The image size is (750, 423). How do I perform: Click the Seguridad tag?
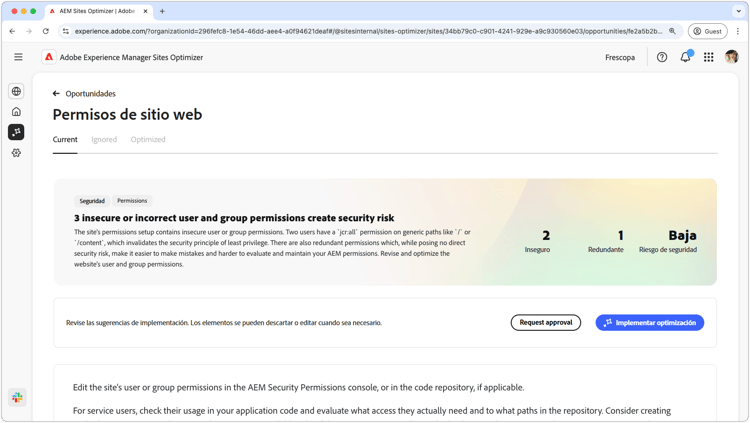[92, 201]
